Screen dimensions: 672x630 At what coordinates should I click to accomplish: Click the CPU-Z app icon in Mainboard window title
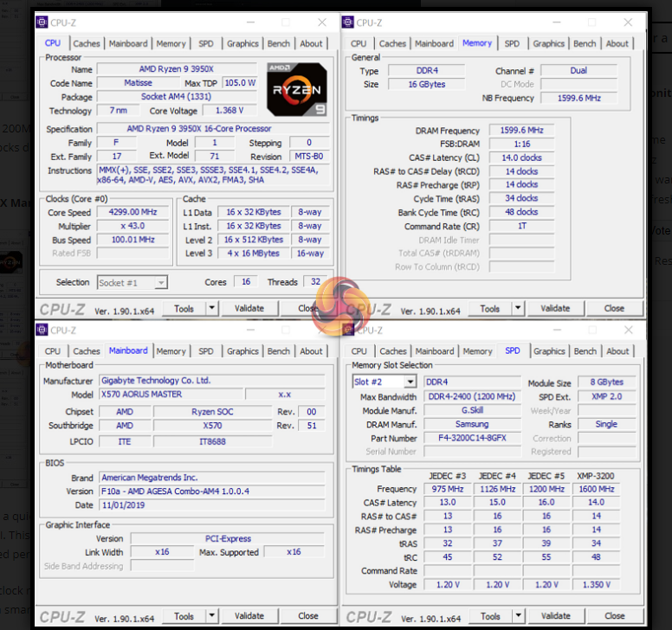42,330
